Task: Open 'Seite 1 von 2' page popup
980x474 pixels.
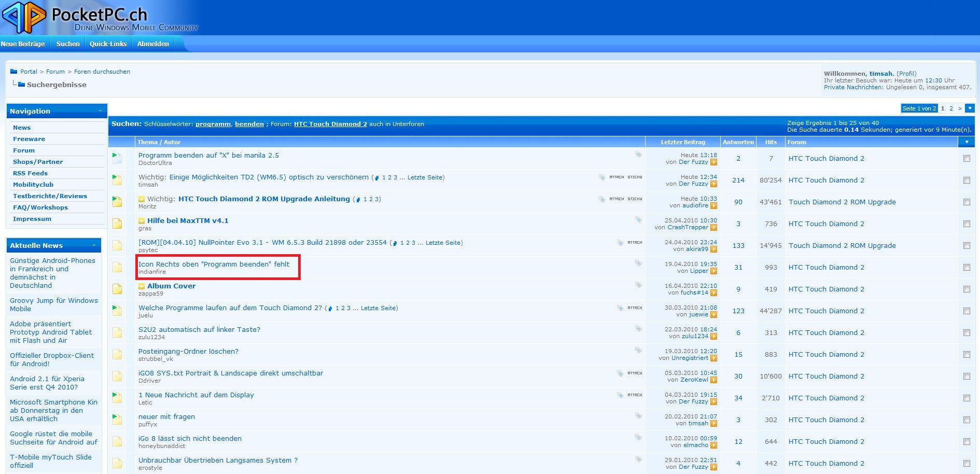Action: [x=919, y=108]
